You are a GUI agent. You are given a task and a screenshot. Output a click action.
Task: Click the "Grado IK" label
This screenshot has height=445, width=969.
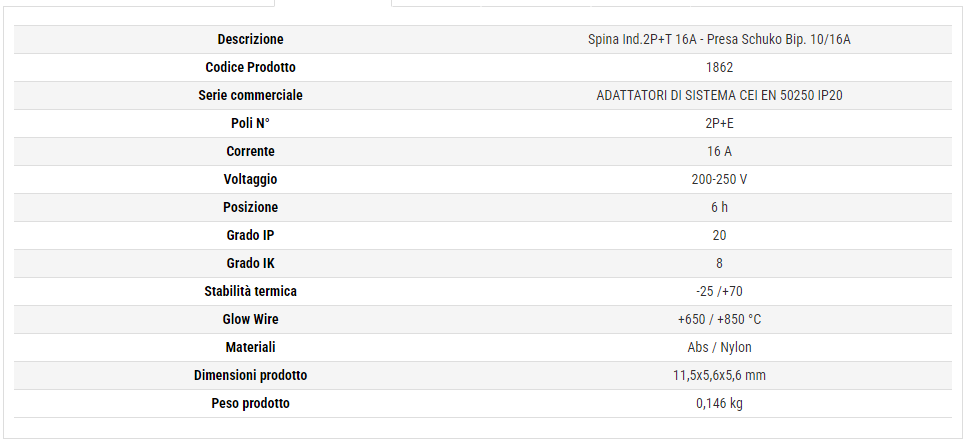point(250,263)
